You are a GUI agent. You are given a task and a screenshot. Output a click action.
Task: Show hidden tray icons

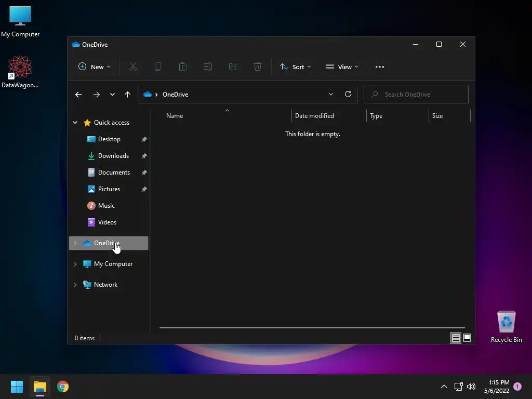click(444, 387)
